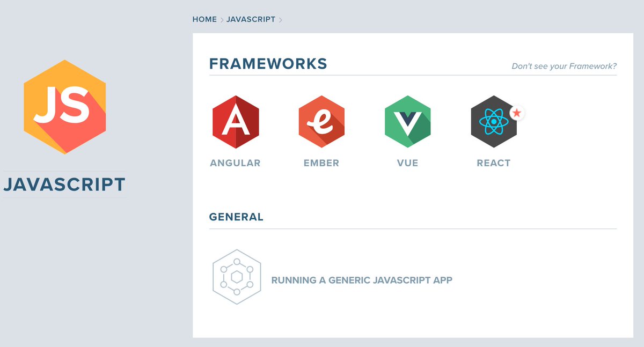Open the Angular framework hexagon icon

coord(236,122)
